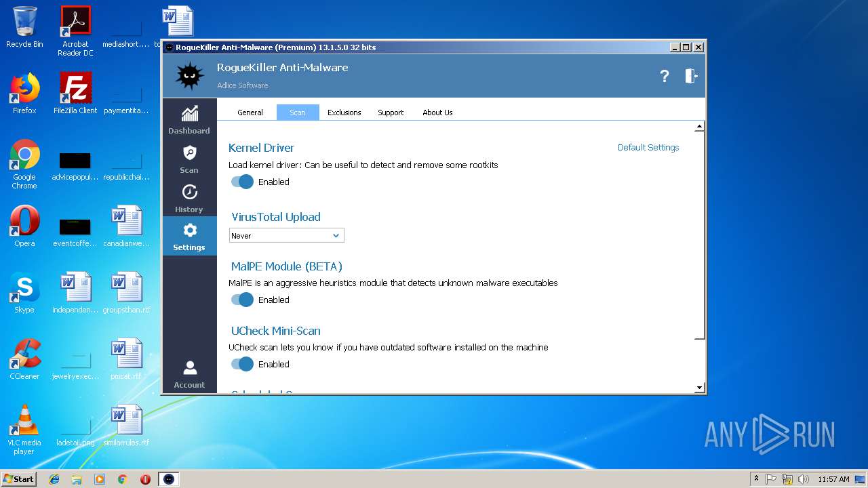Select canadianwe... document on desktop
The image size is (868, 488).
[126, 226]
